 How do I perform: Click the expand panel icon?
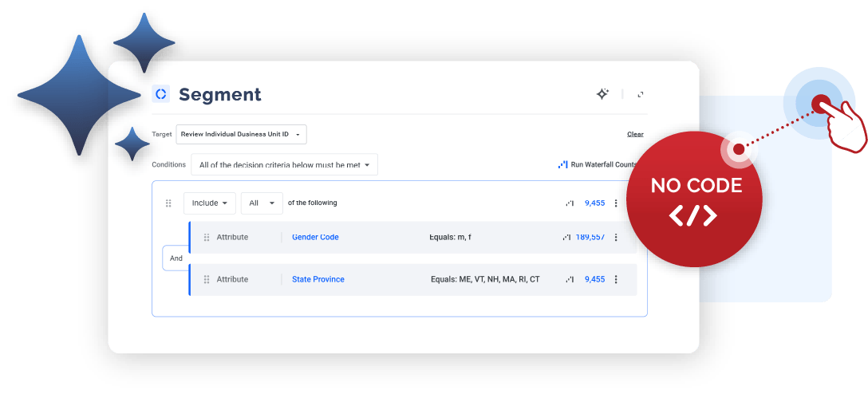(x=641, y=94)
